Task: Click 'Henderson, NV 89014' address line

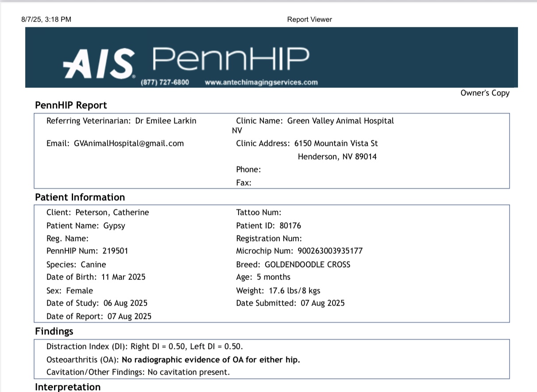Action: click(337, 157)
